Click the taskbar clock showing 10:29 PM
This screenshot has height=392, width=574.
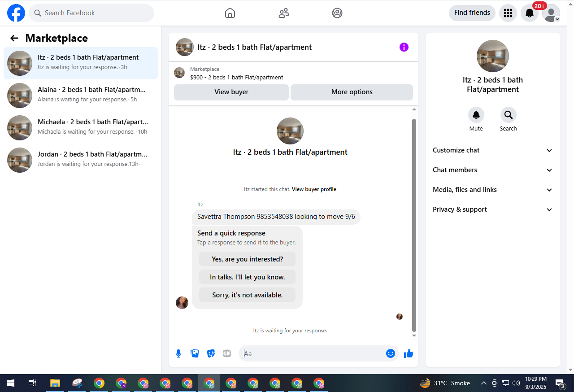(536, 383)
